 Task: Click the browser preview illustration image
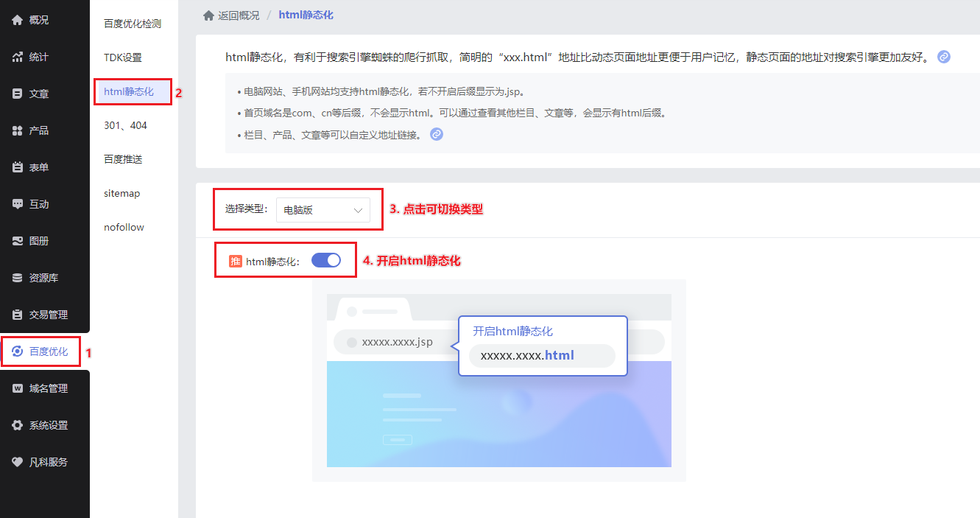(x=499, y=380)
